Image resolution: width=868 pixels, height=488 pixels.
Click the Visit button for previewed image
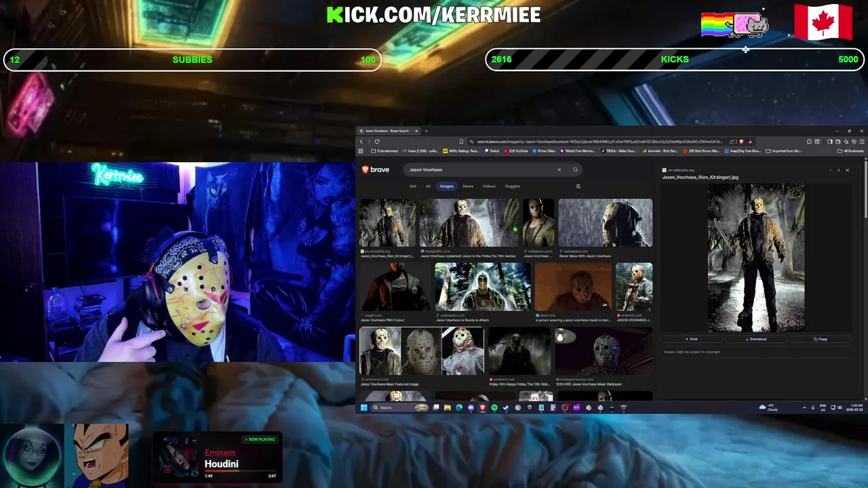pyautogui.click(x=691, y=339)
